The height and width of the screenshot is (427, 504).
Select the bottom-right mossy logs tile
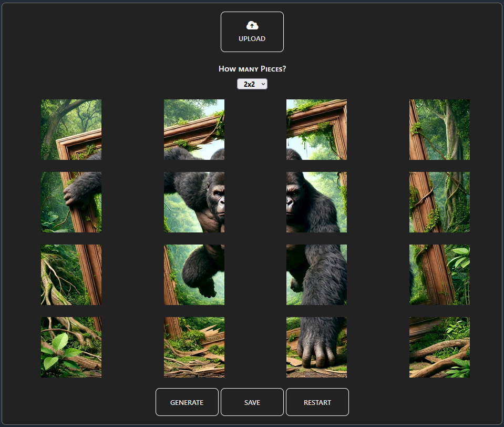coord(439,347)
